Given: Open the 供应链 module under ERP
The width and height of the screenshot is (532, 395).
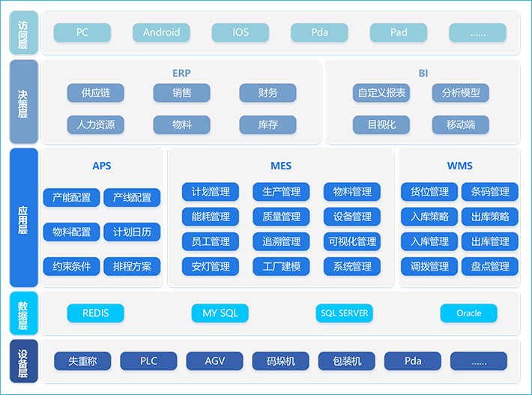Looking at the screenshot, I should click(95, 93).
